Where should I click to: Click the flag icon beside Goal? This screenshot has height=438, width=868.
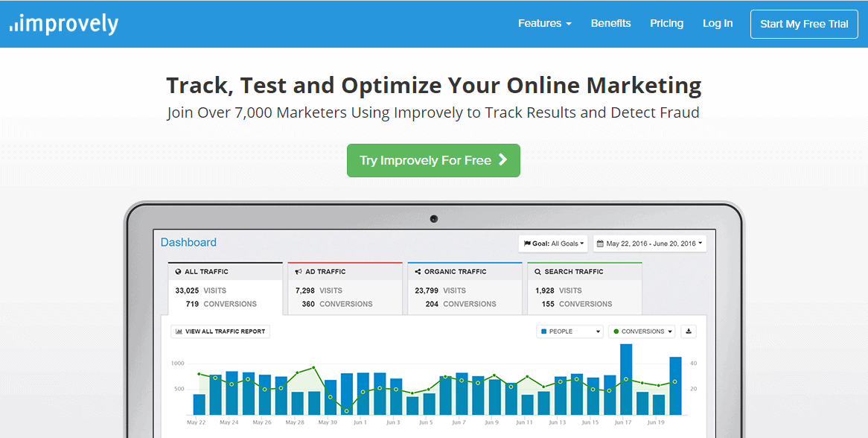tap(527, 244)
